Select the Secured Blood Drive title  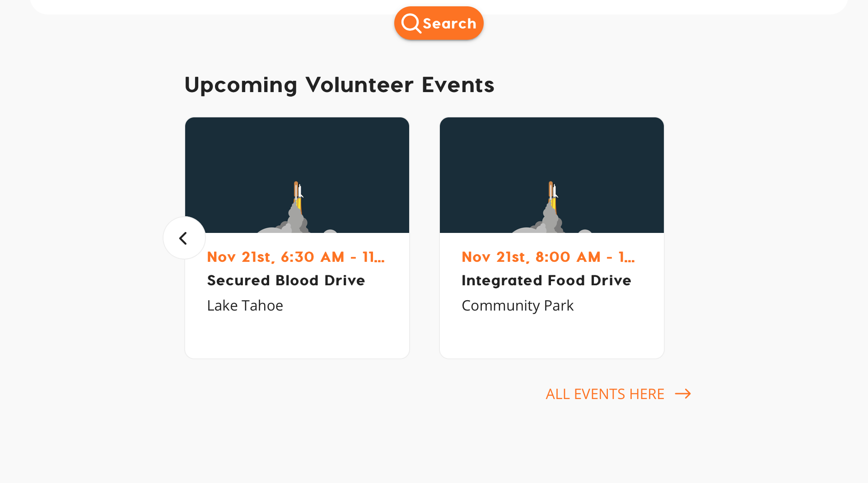(286, 280)
